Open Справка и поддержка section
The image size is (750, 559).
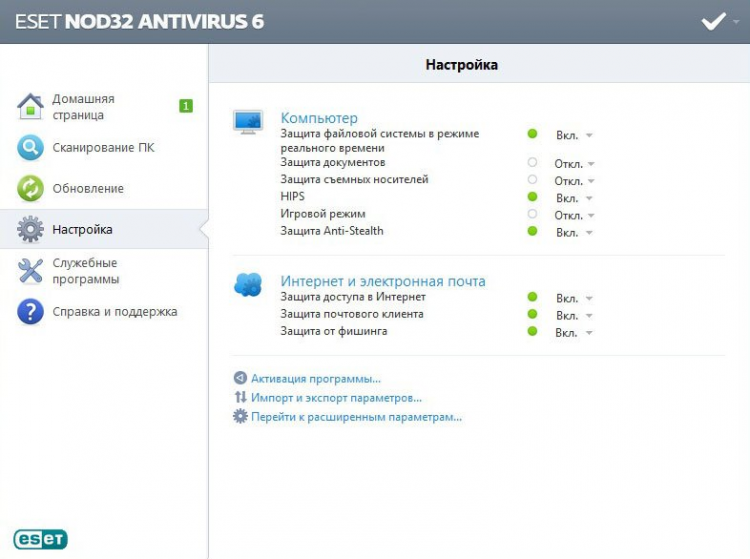click(104, 312)
